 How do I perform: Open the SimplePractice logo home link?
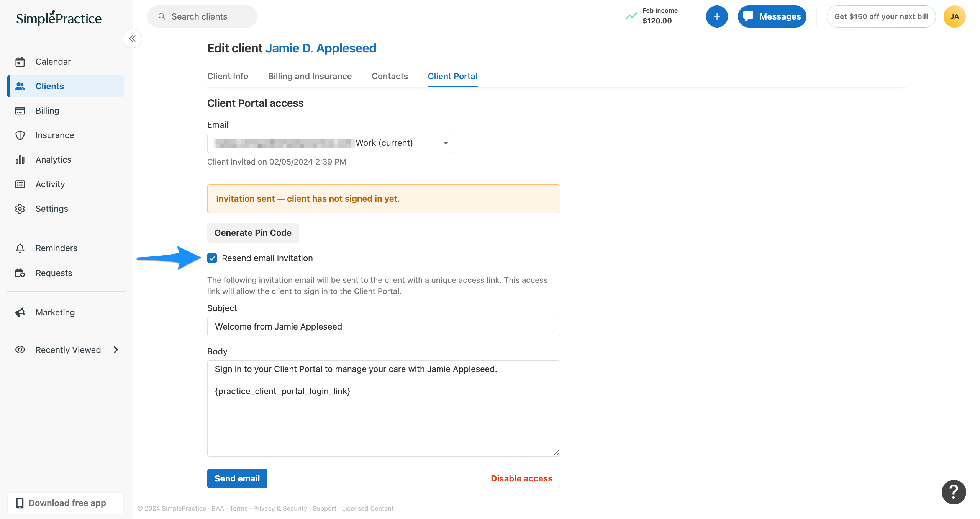click(59, 18)
